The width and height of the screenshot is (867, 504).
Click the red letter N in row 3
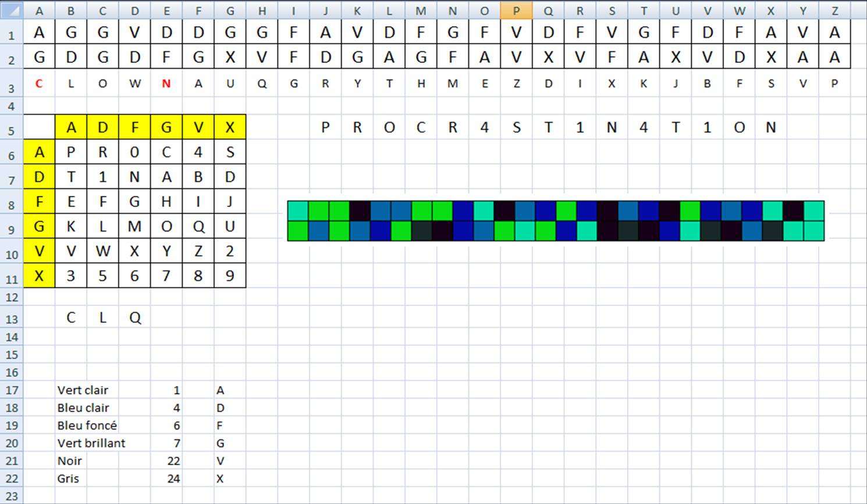pos(166,84)
